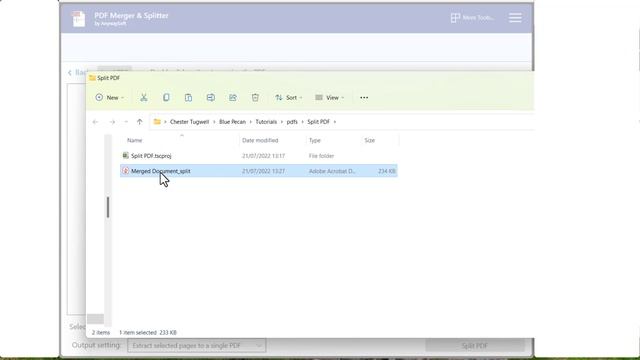This screenshot has height=360, width=640.
Task: Sort by Name column header
Action: [135, 140]
